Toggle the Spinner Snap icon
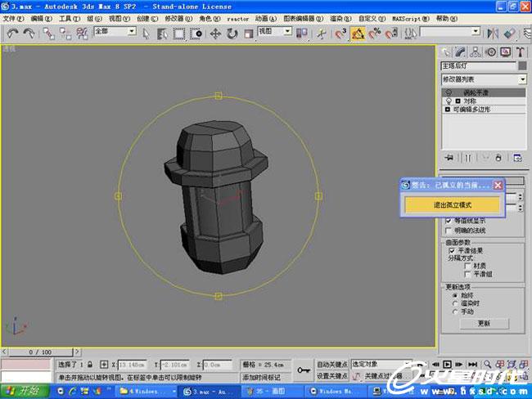The image size is (532, 399). [x=391, y=34]
